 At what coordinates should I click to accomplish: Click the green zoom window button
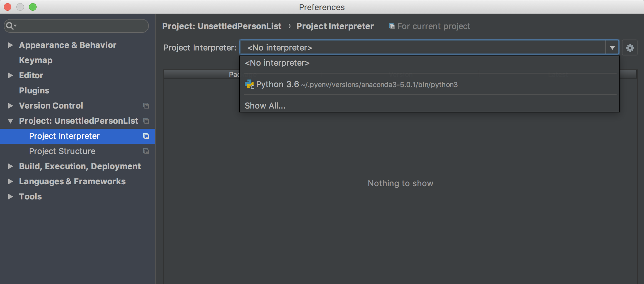tap(33, 7)
